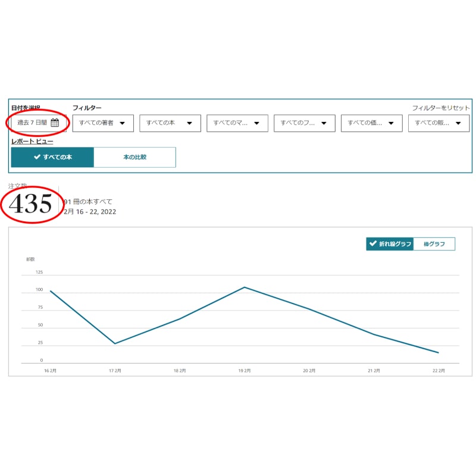Switch report view to 本の比較
476x476 pixels.
135,157
